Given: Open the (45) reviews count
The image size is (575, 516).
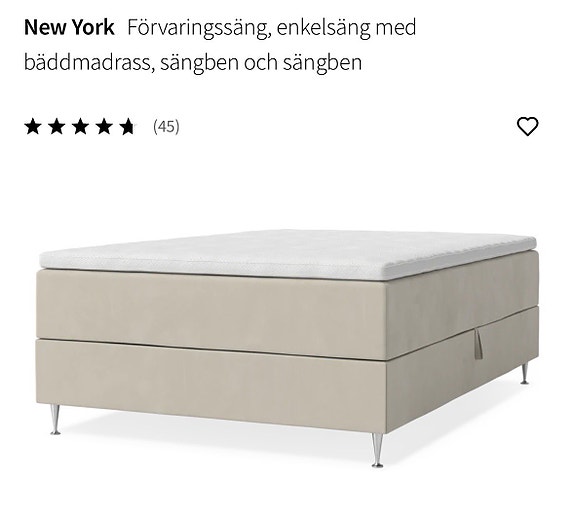Looking at the screenshot, I should point(166,127).
